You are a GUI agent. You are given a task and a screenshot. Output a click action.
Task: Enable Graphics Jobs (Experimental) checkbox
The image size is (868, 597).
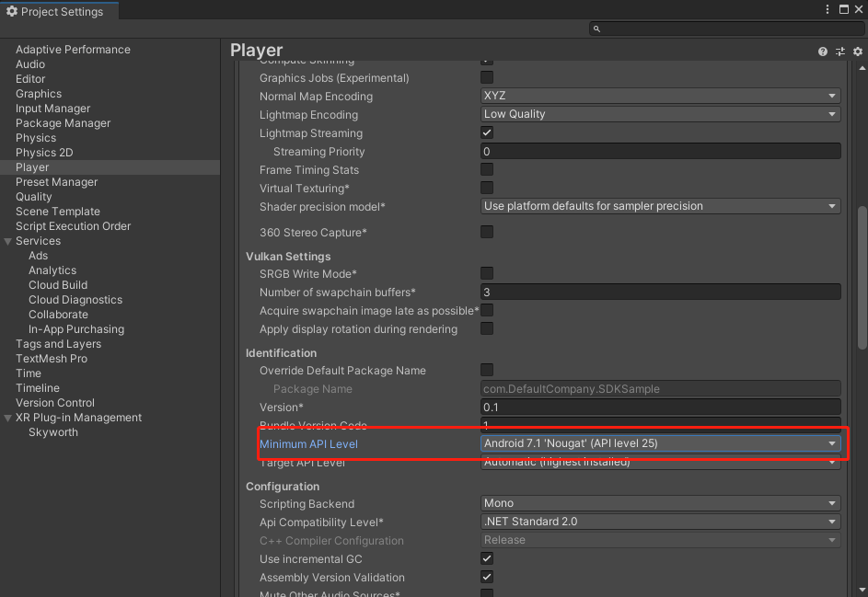tap(487, 77)
